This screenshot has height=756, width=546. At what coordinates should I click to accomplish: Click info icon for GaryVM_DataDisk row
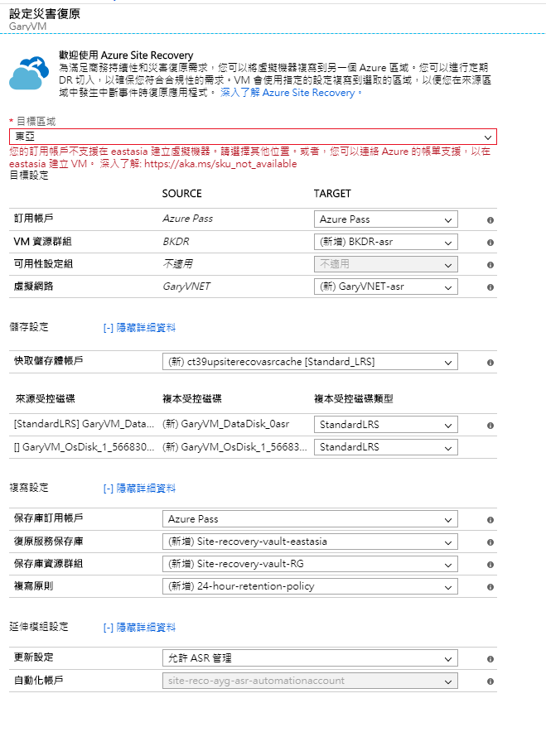[490, 426]
